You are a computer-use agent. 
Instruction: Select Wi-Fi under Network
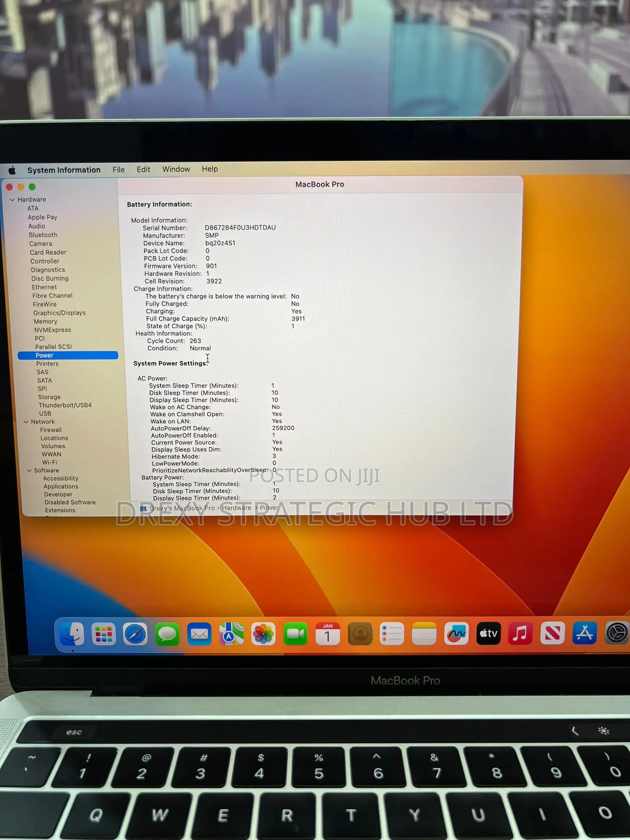tap(50, 462)
